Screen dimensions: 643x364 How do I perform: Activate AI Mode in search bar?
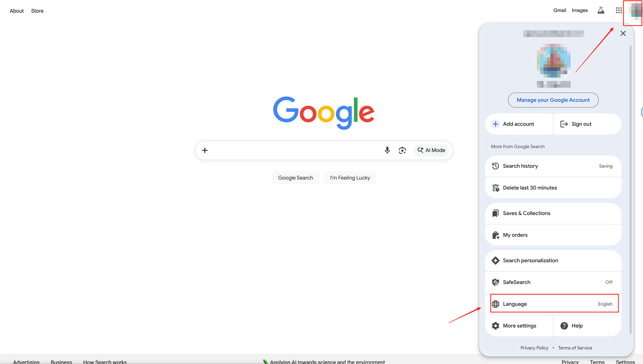tap(431, 150)
